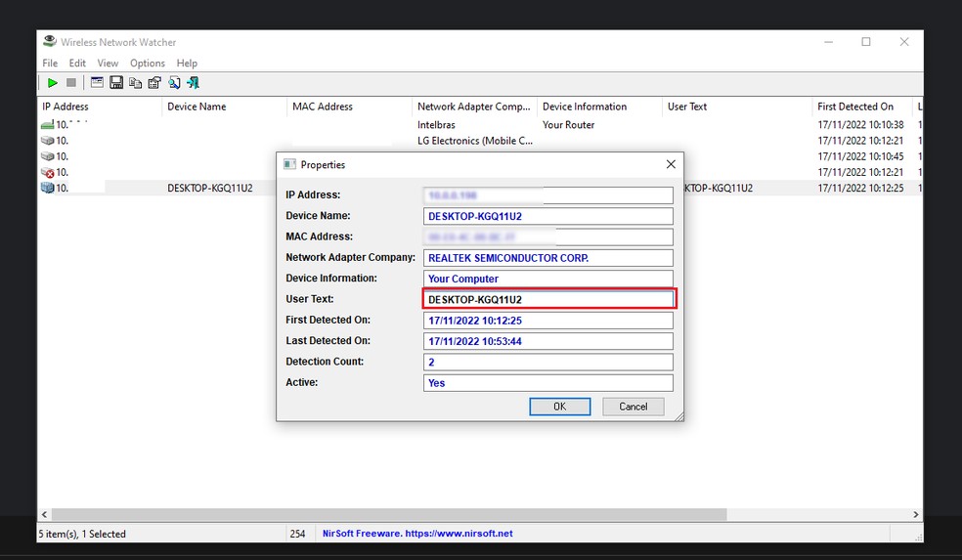Viewport: 962px width, 560px height.
Task: Open the Options menu
Action: point(148,64)
